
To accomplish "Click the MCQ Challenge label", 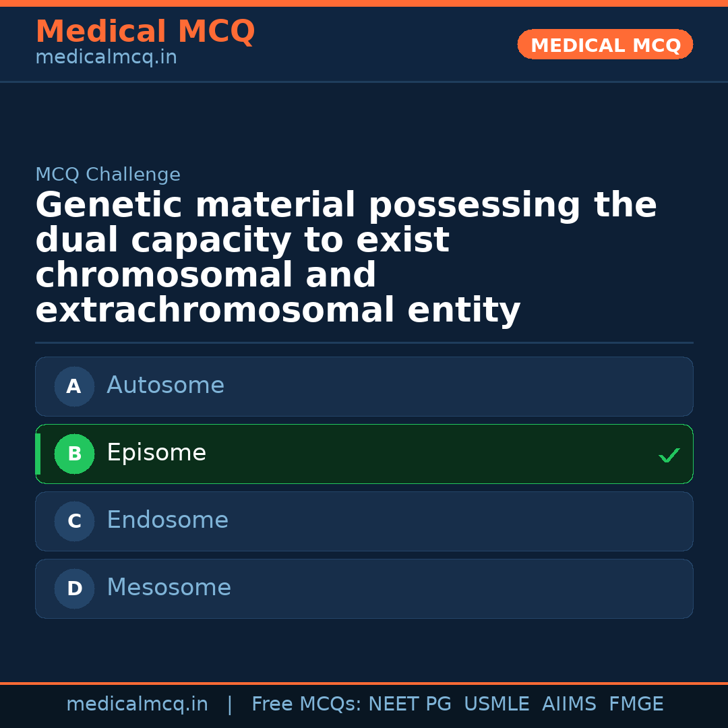I will (108, 175).
